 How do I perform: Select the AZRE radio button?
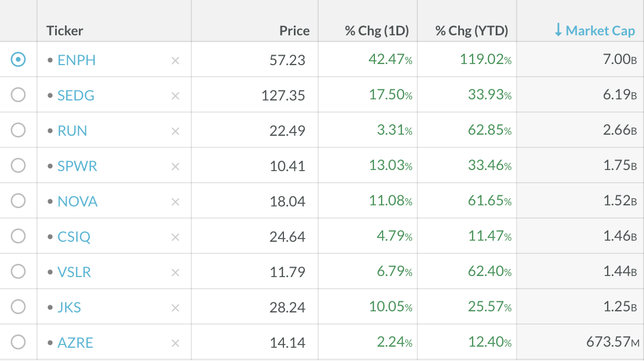click(18, 342)
